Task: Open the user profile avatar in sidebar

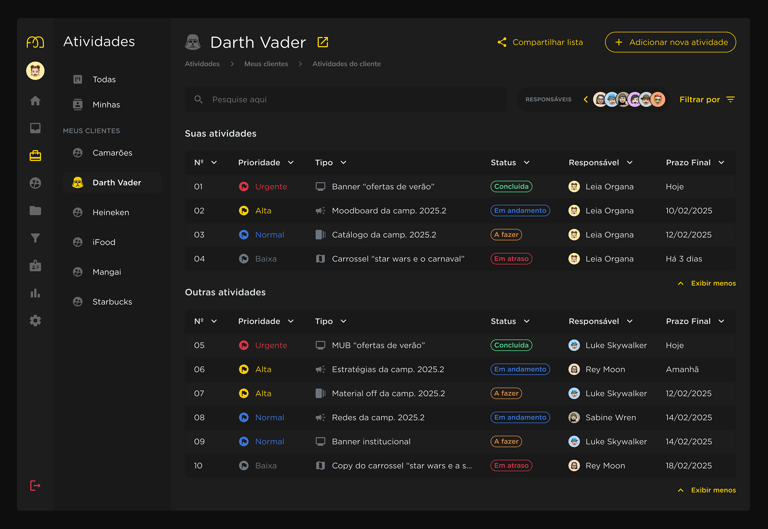Action: (35, 71)
